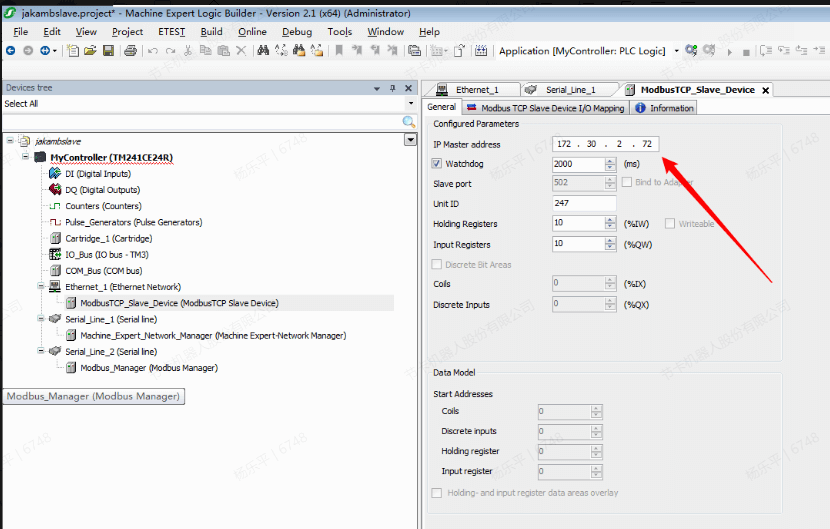Viewport: 830px width, 529px height.
Task: Click the DQ Digital Outputs icon
Action: [x=56, y=189]
